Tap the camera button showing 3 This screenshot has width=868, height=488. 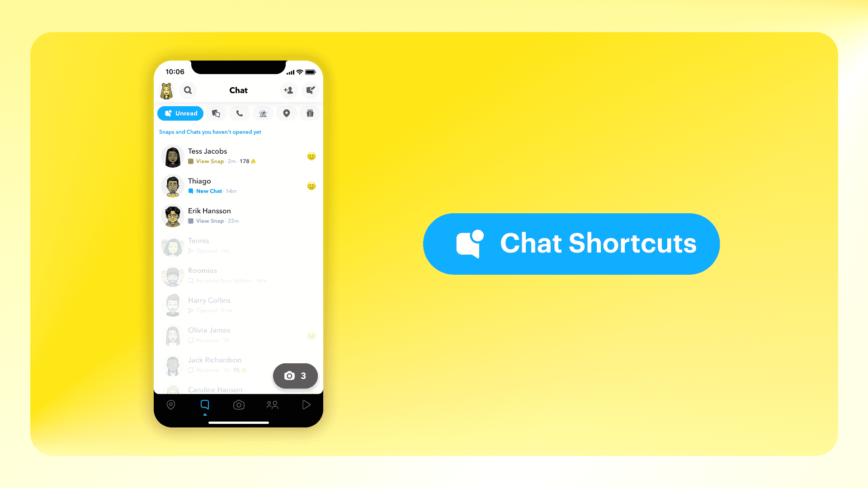tap(295, 376)
